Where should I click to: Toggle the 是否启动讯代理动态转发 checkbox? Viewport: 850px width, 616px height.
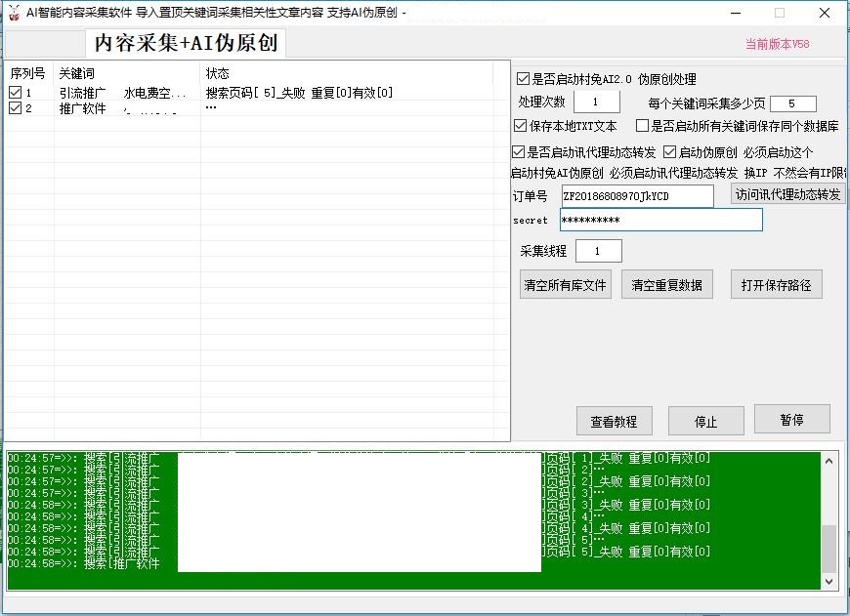click(518, 151)
